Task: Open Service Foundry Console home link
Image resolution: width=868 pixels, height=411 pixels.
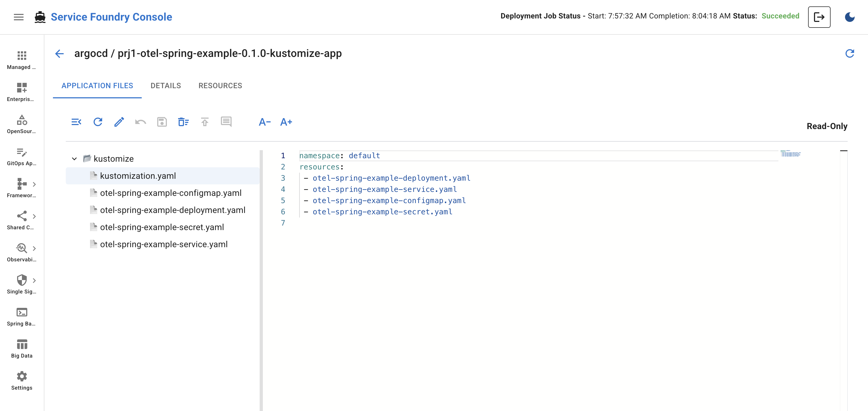Action: [111, 17]
